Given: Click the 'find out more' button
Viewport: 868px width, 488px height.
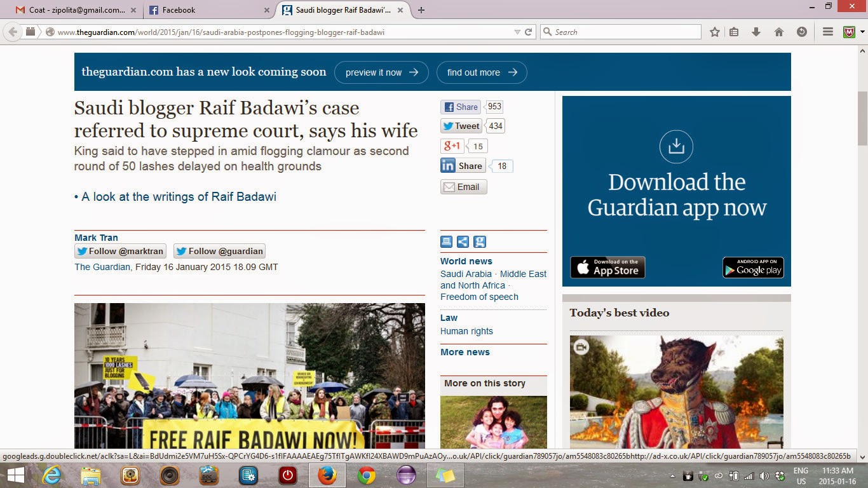Looking at the screenshot, I should click(x=482, y=72).
